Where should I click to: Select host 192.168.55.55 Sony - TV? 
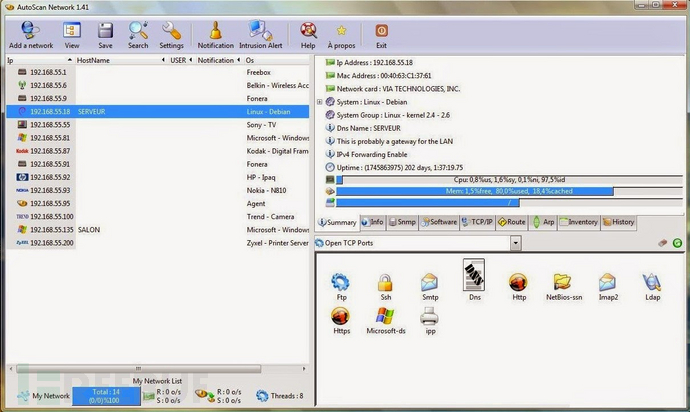pyautogui.click(x=158, y=125)
